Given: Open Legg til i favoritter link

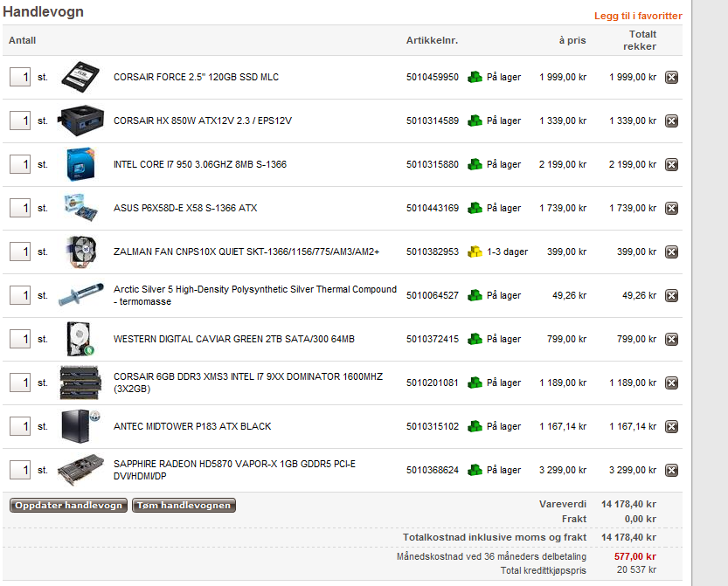Looking at the screenshot, I should 638,16.
